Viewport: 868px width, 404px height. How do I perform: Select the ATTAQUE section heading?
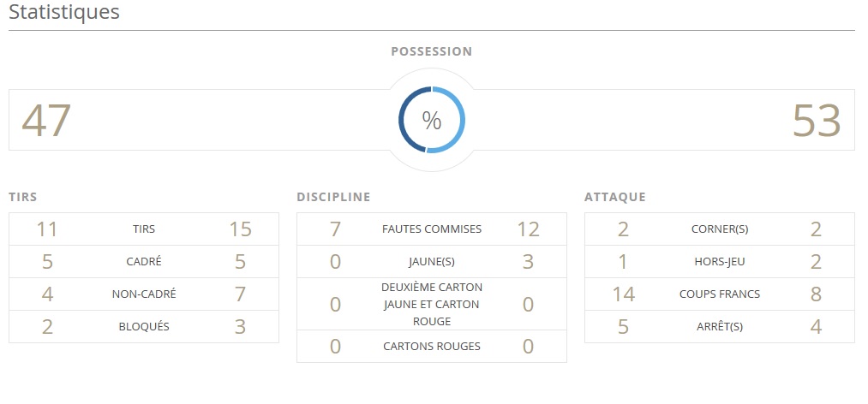tap(615, 197)
